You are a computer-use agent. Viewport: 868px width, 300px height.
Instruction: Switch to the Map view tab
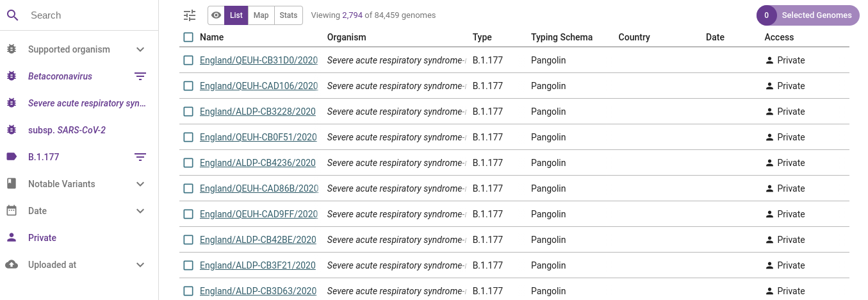coord(261,15)
